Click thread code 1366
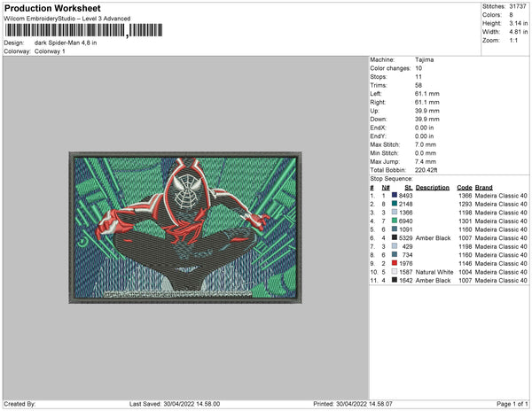This screenshot has height=411, width=532. (465, 196)
